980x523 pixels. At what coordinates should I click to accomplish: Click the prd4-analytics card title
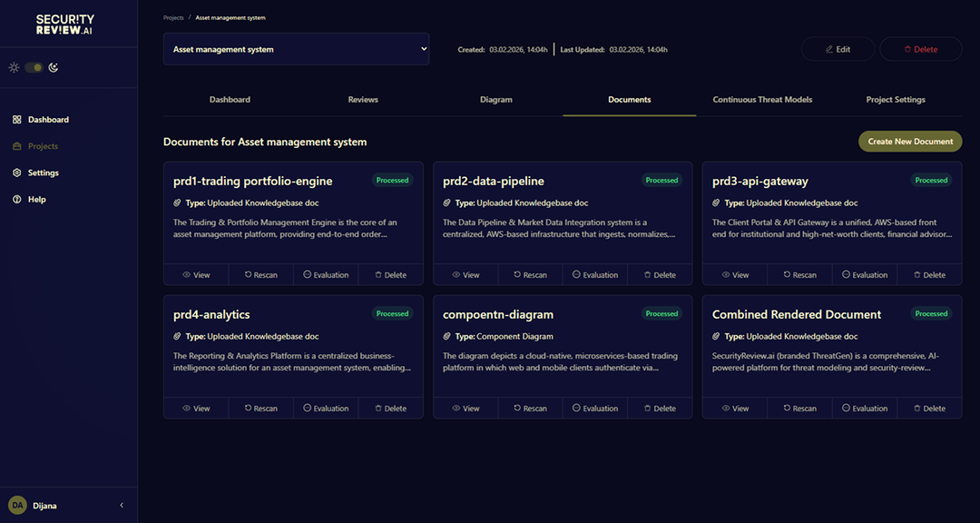[x=211, y=315]
